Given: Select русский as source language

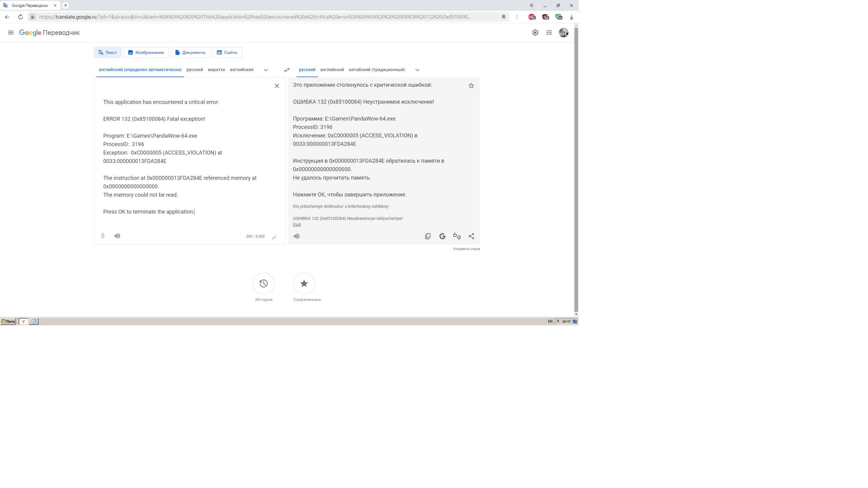Looking at the screenshot, I should (195, 70).
